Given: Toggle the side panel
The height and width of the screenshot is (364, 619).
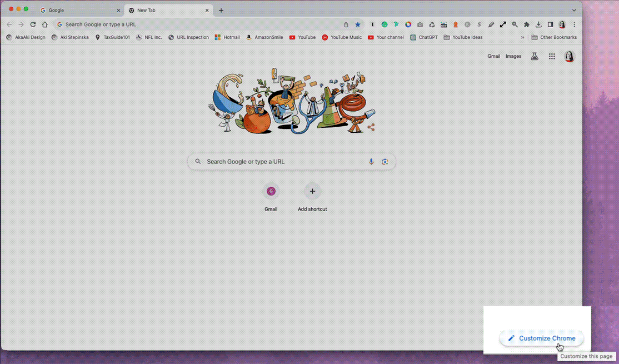Looking at the screenshot, I should [x=550, y=24].
